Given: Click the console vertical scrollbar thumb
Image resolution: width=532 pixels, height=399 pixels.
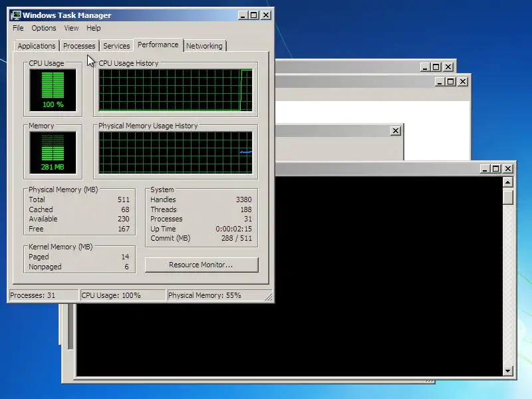Looking at the screenshot, I should (507, 197).
